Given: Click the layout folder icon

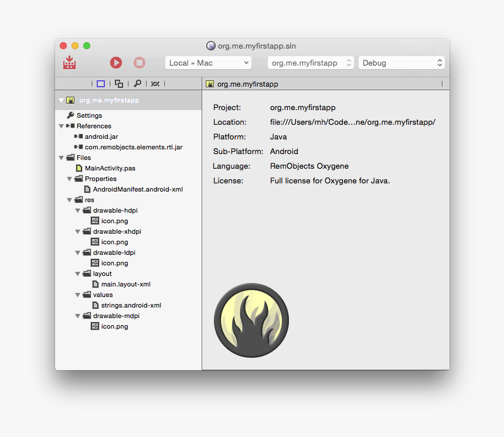Looking at the screenshot, I should click(x=87, y=274).
